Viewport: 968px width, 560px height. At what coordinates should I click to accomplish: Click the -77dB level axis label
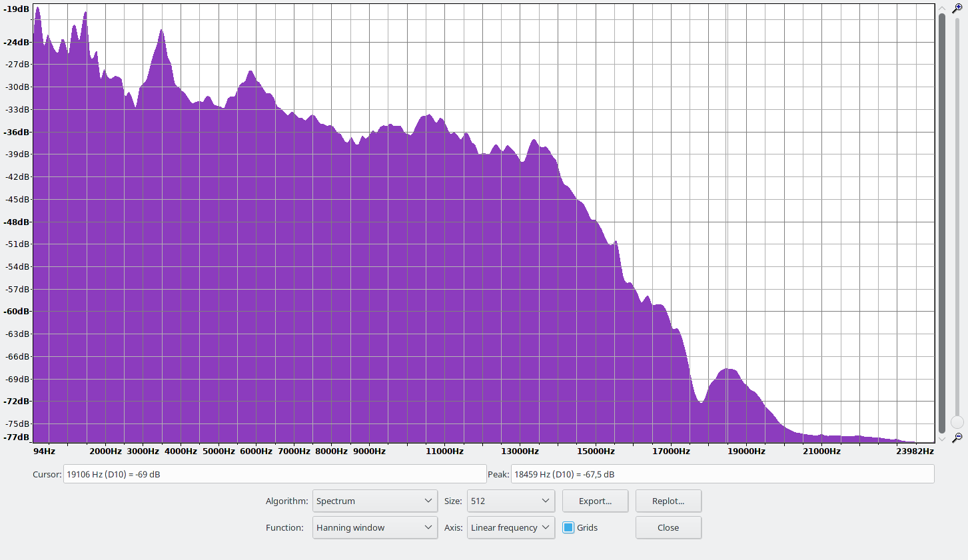(x=17, y=437)
